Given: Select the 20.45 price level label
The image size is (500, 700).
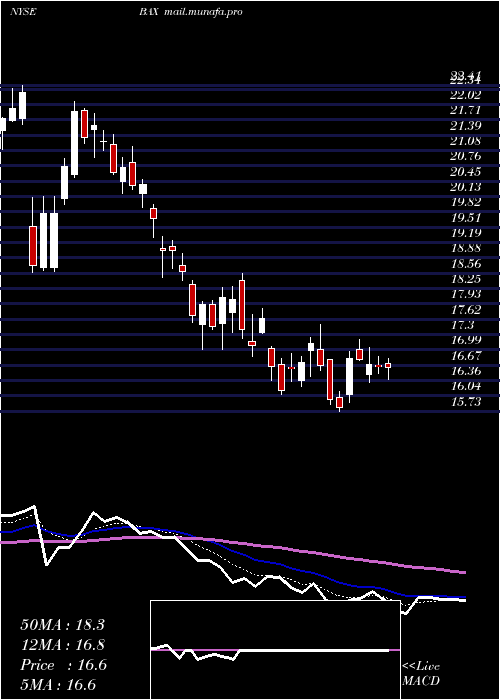Looking at the screenshot, I should pos(465,172).
